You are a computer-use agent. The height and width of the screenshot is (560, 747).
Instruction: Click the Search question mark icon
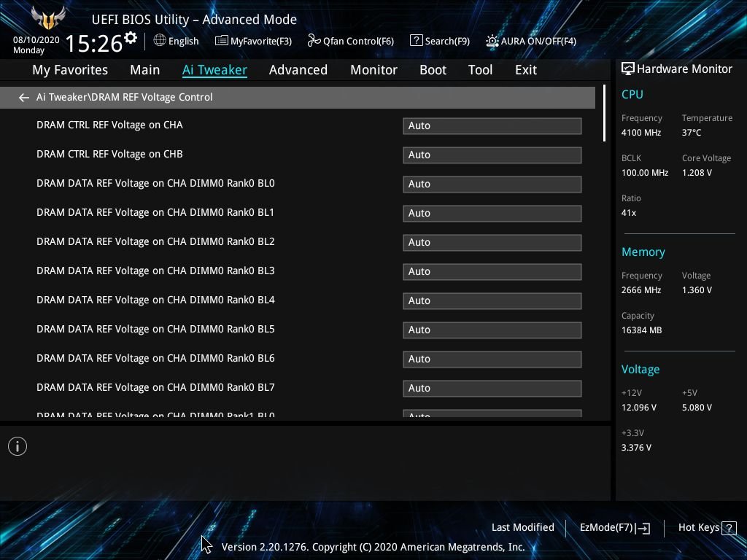coord(416,41)
